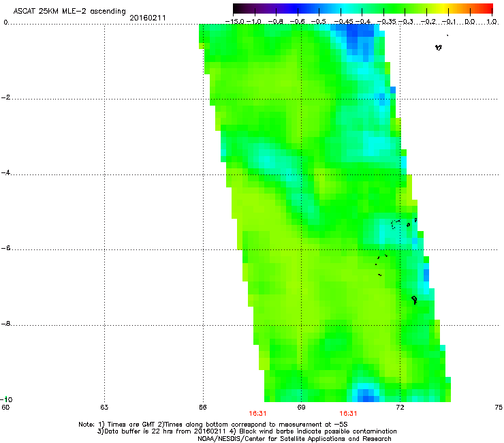Click the -15.0 color bar label
The height and width of the screenshot is (443, 504).
click(x=234, y=22)
